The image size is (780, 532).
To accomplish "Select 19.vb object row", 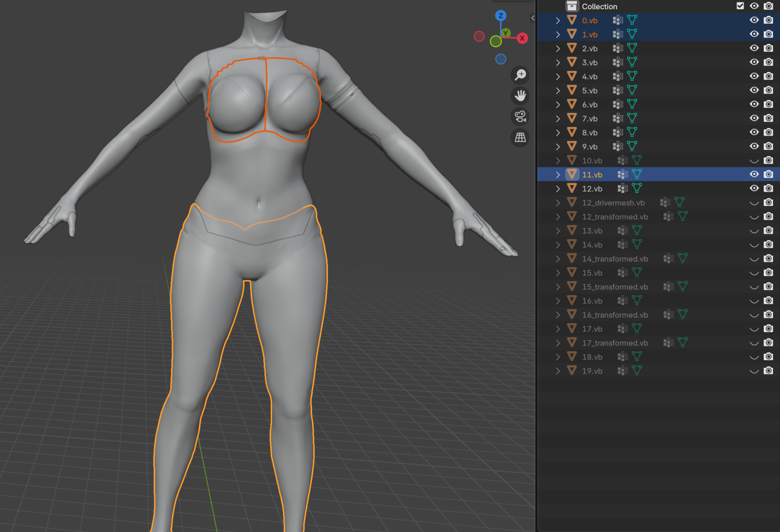I will (658, 371).
